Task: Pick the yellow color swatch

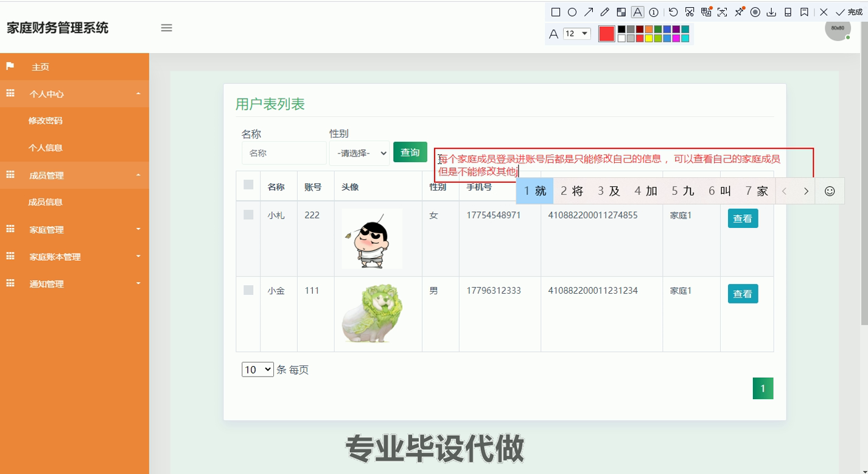Action: 649,38
